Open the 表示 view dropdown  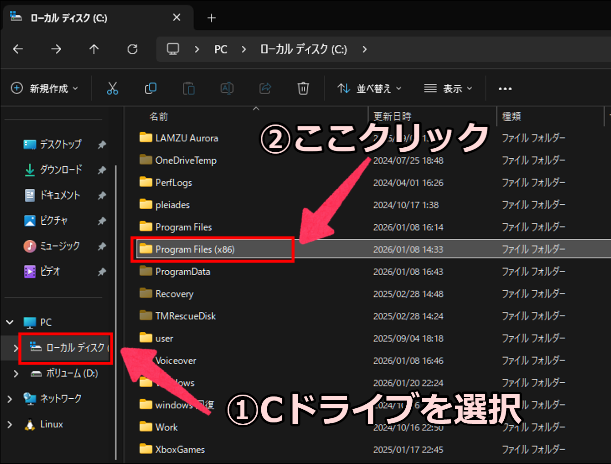tap(451, 88)
